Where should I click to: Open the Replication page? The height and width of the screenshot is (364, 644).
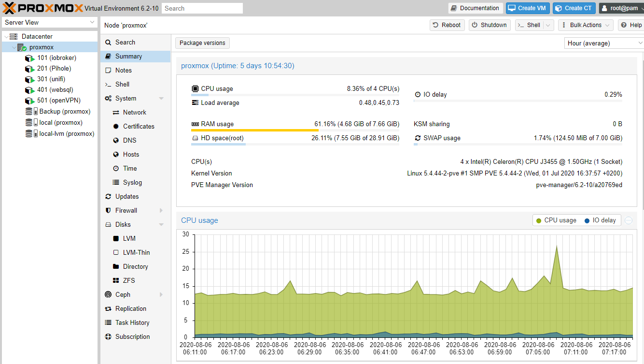[136, 308]
